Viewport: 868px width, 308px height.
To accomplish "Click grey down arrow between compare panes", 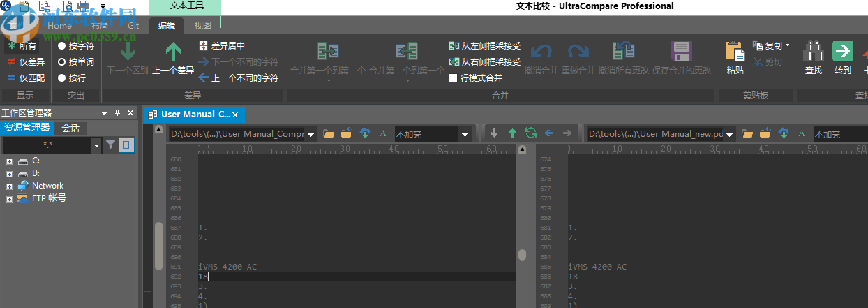I will coord(495,133).
